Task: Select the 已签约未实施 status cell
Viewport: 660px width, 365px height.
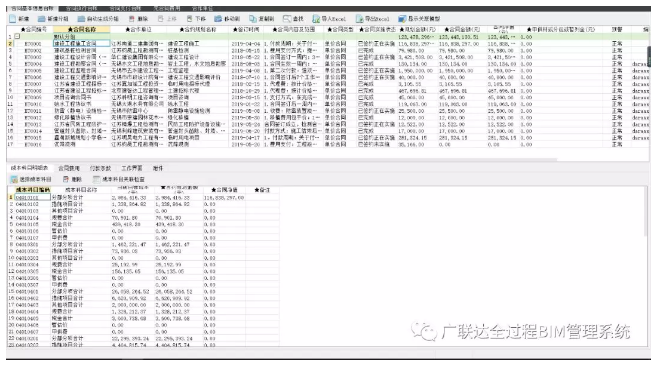Action: point(377,144)
